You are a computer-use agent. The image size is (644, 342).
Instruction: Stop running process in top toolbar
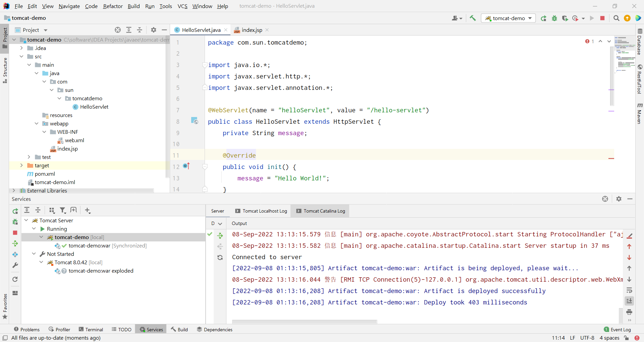click(x=602, y=18)
